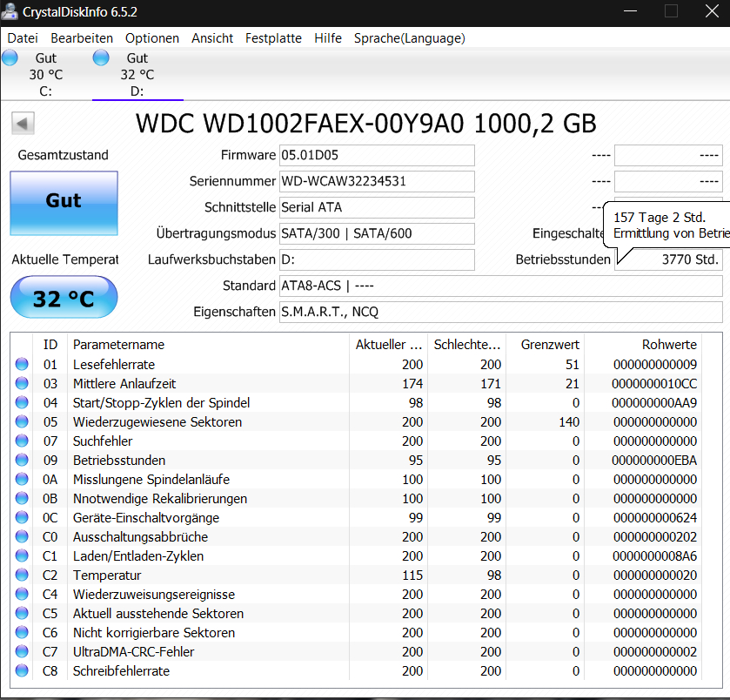Click status orb for Misslungene Spindelanläufe row
The height and width of the screenshot is (700, 730).
pyautogui.click(x=22, y=479)
